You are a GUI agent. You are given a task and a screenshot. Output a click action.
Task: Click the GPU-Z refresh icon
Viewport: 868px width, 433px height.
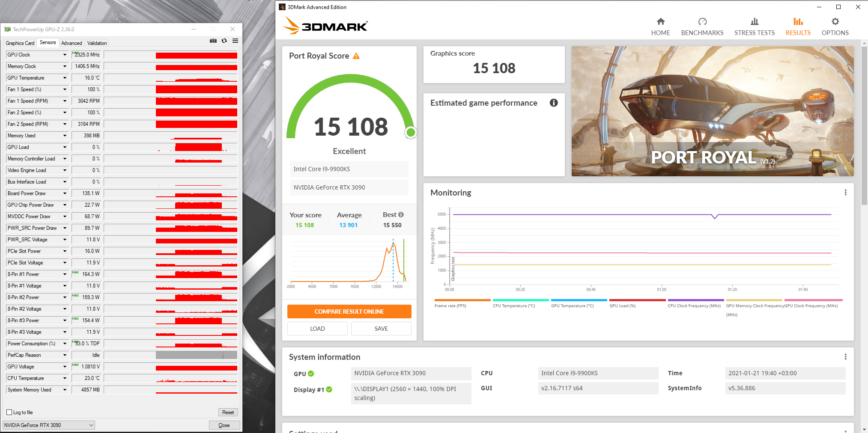(224, 41)
